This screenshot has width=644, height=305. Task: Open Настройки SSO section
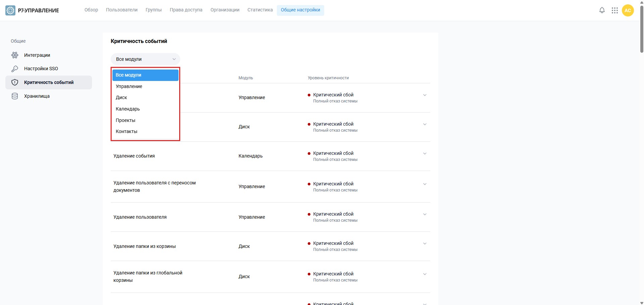49,69
